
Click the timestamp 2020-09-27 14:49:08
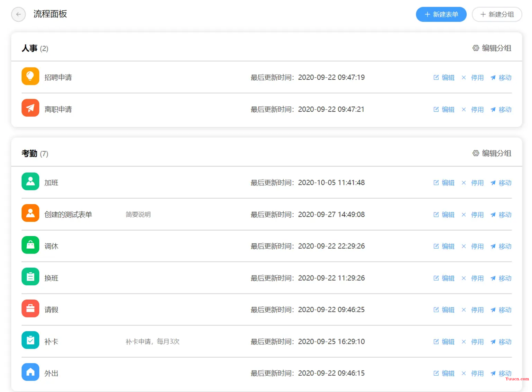331,214
